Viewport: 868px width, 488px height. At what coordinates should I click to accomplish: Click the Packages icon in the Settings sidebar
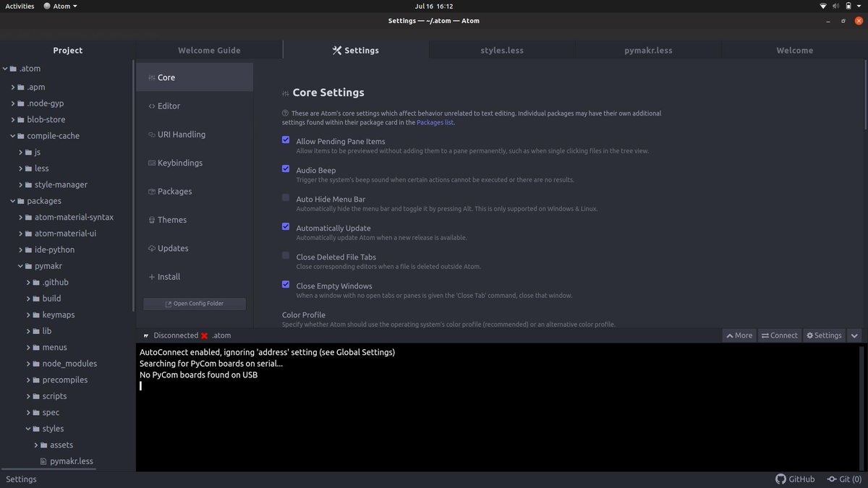pyautogui.click(x=150, y=191)
